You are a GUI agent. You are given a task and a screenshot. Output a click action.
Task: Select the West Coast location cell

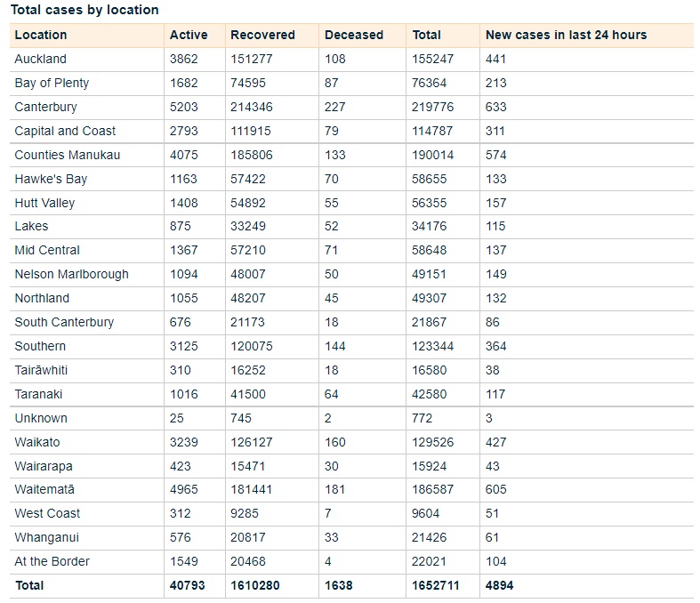pyautogui.click(x=47, y=513)
